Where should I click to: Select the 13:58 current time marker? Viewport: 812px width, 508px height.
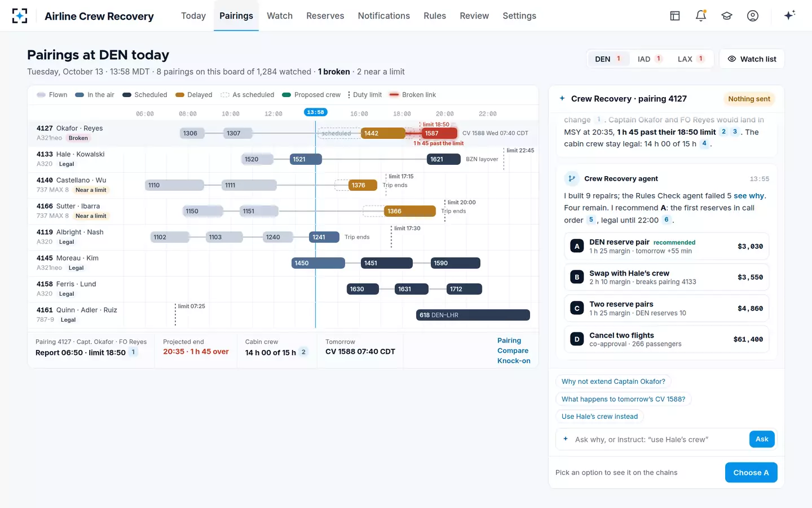316,112
